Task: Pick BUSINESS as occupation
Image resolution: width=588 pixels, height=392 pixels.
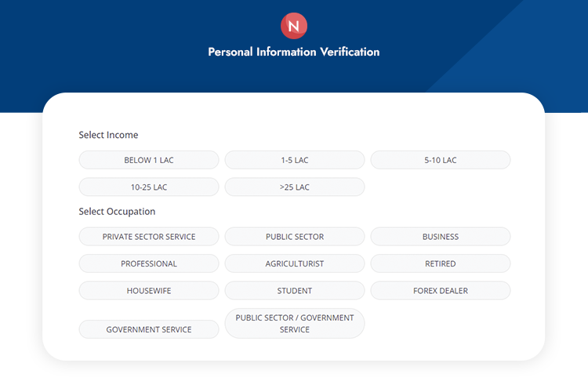Action: coord(441,237)
